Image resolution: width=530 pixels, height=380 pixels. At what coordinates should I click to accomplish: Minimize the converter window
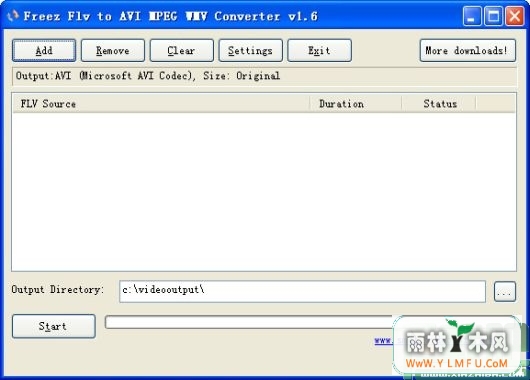[x=472, y=16]
